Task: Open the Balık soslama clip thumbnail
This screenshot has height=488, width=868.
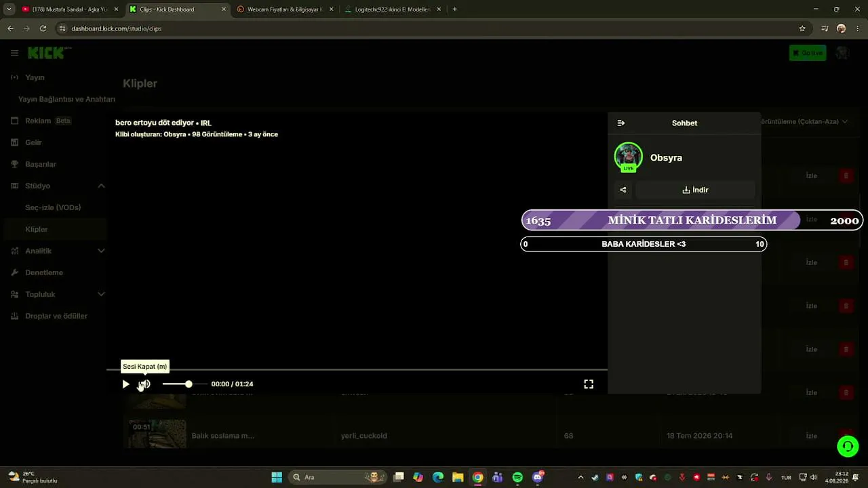Action: click(x=157, y=434)
